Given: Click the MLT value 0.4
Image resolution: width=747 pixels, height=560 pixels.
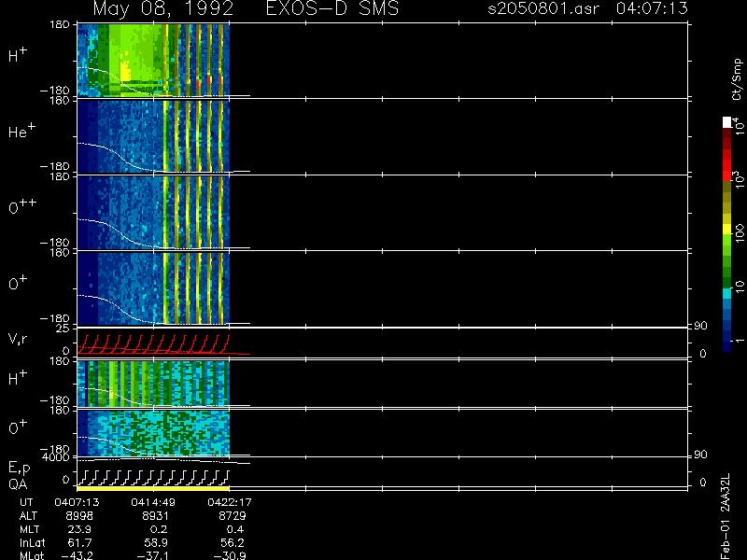Looking at the screenshot, I should [235, 529].
